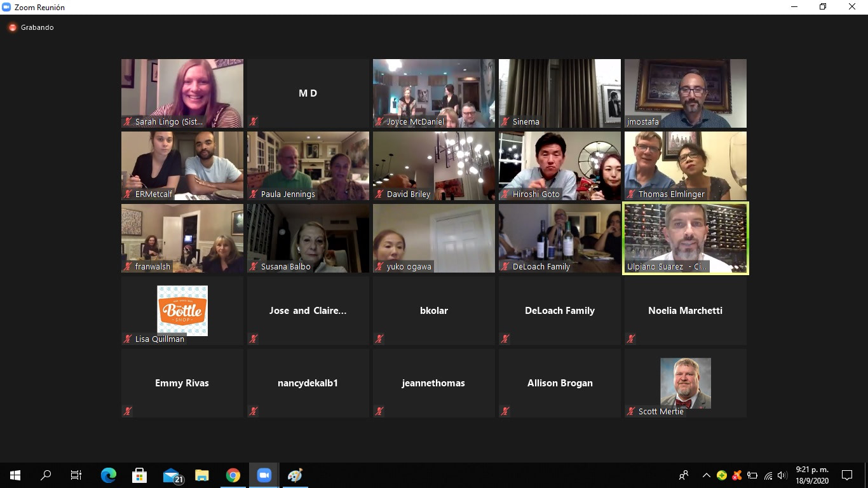Image resolution: width=868 pixels, height=488 pixels.
Task: Click the muted microphone icon on Sarah Lingo's tile
Action: pyautogui.click(x=128, y=121)
